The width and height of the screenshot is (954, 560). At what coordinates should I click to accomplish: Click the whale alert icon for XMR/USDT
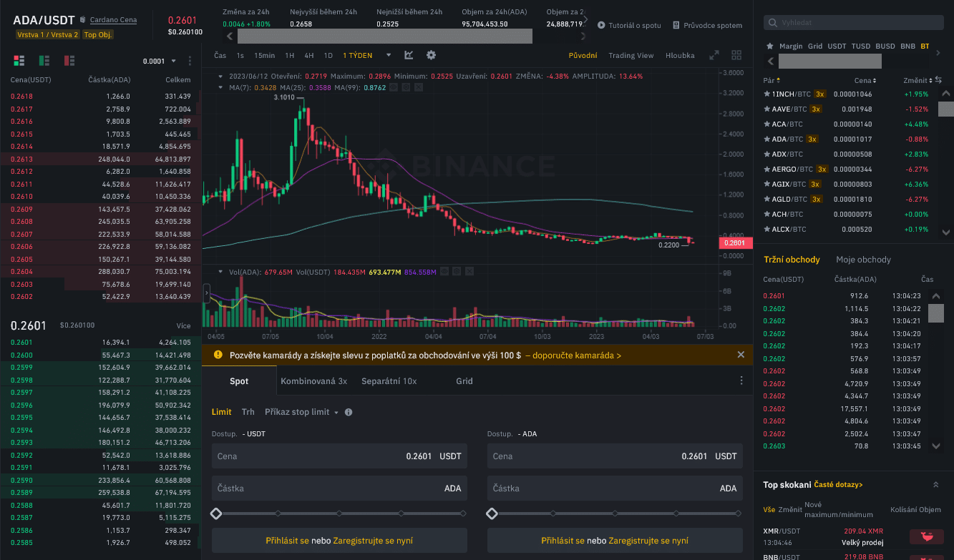[x=926, y=537]
